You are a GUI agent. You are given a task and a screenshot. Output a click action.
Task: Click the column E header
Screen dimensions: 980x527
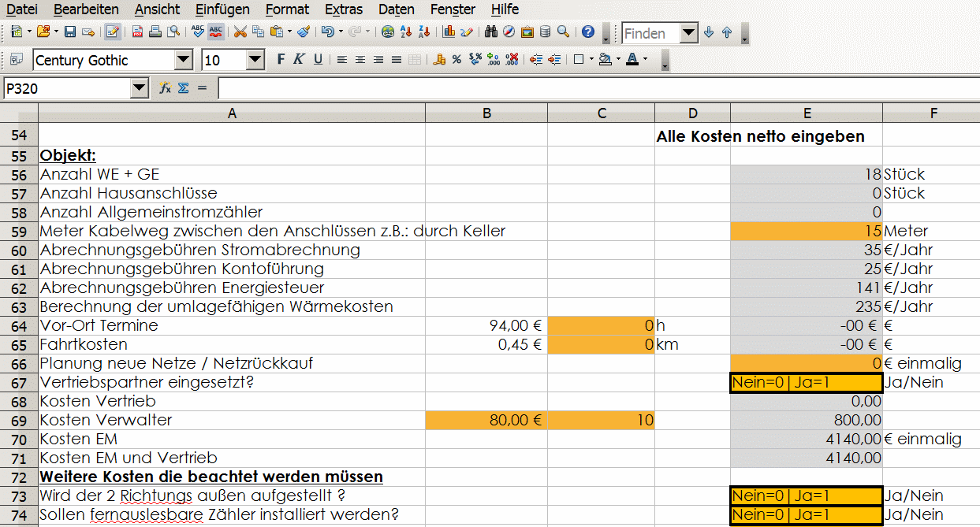point(806,113)
